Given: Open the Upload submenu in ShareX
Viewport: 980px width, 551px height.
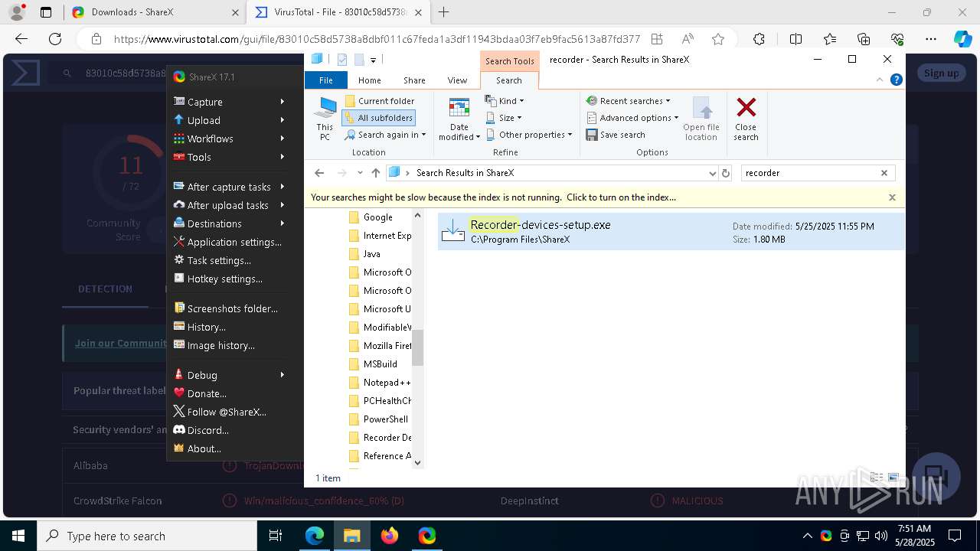Looking at the screenshot, I should point(227,120).
